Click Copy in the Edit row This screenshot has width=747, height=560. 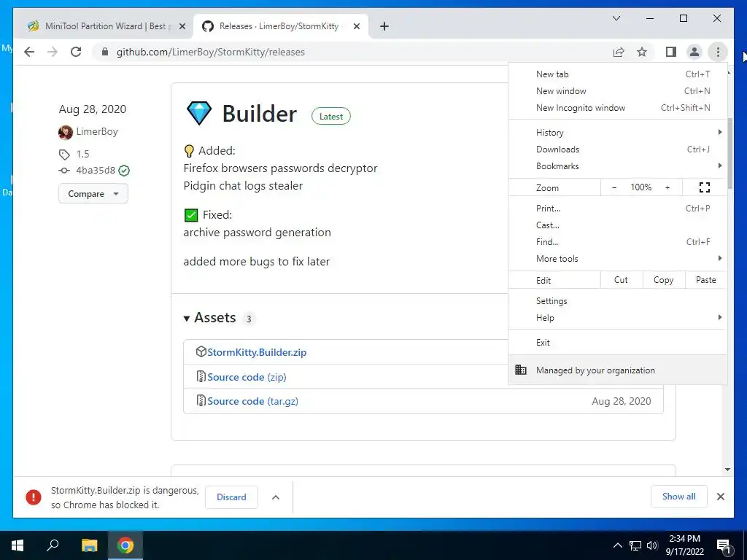pyautogui.click(x=664, y=280)
